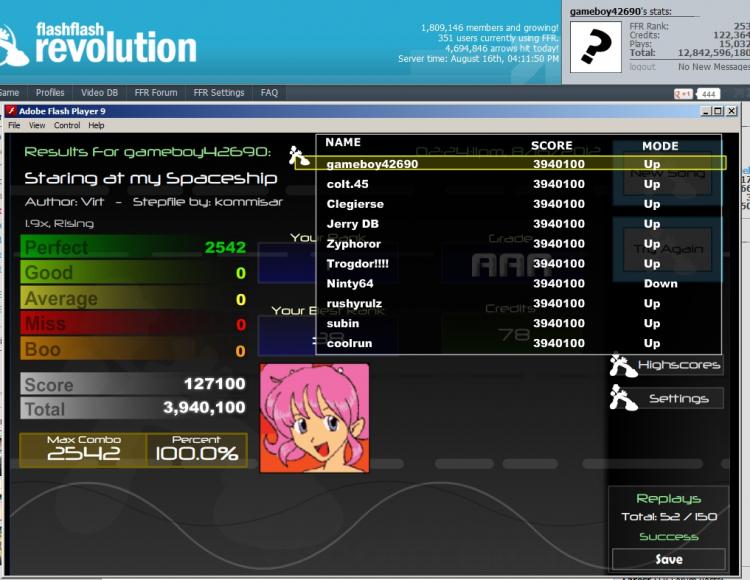Click the Highscores button

click(679, 365)
